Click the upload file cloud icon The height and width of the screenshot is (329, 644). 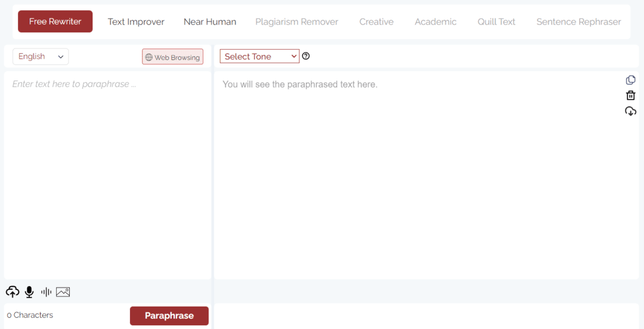pos(13,292)
